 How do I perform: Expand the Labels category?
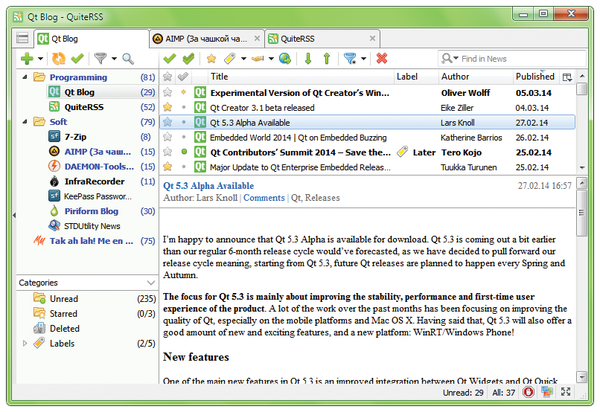pyautogui.click(x=25, y=343)
